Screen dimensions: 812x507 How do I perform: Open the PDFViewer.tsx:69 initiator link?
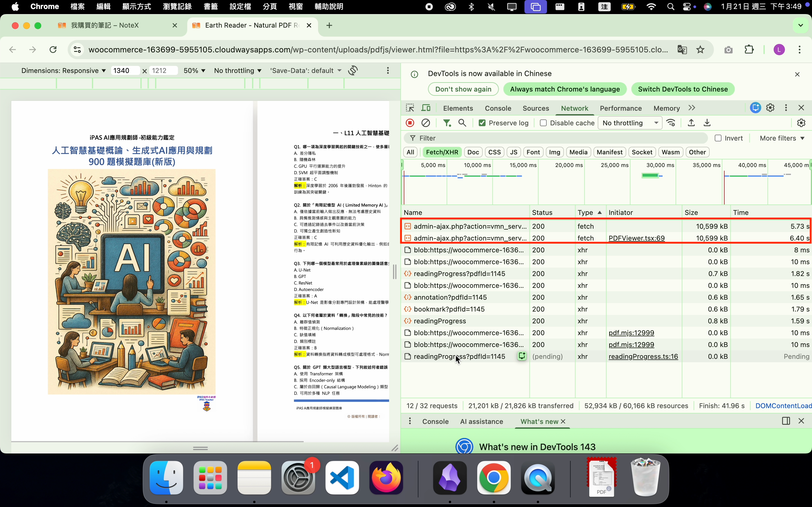pos(636,238)
